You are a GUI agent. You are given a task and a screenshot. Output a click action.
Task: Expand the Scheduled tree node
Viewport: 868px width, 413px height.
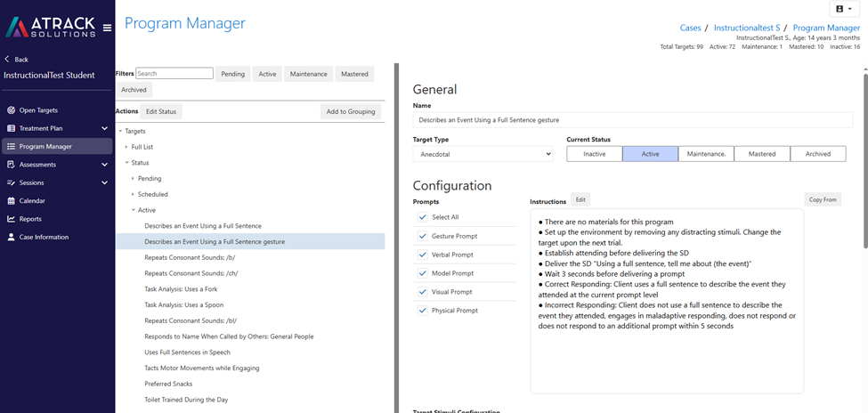click(133, 194)
